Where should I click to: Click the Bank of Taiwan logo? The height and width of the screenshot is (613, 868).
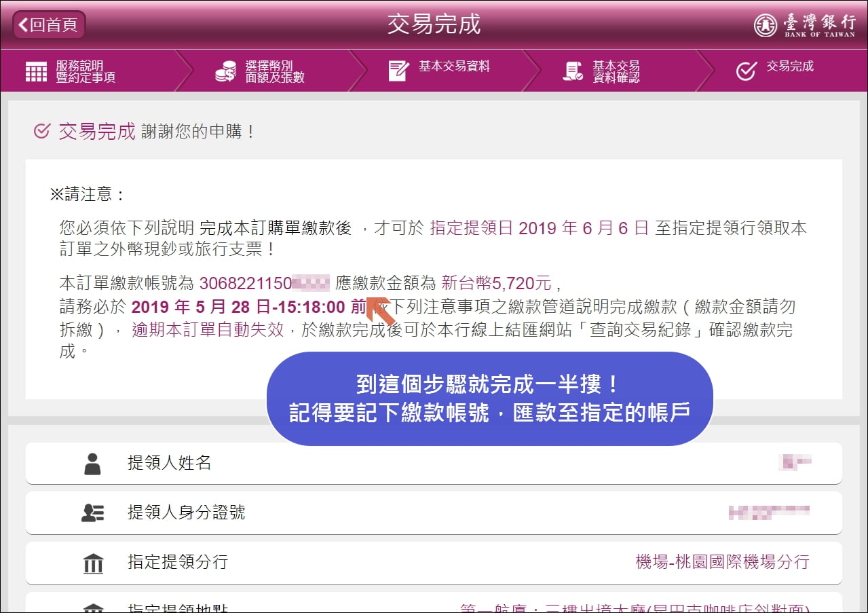tap(804, 25)
